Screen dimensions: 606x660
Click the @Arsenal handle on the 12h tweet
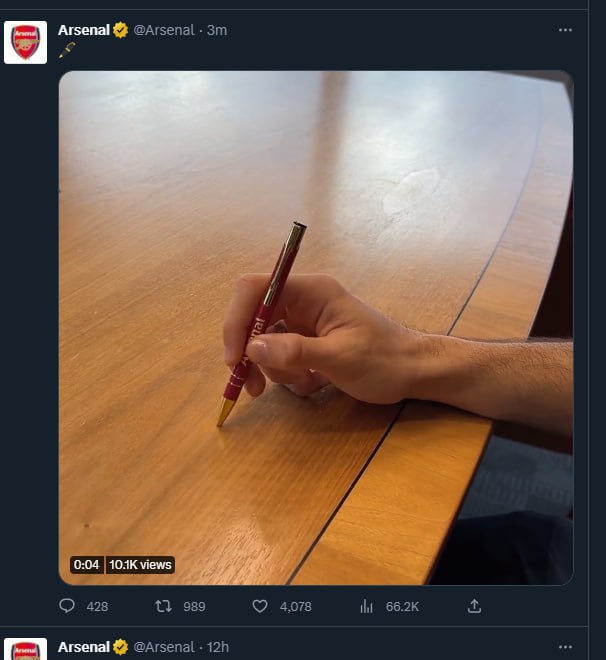click(163, 647)
